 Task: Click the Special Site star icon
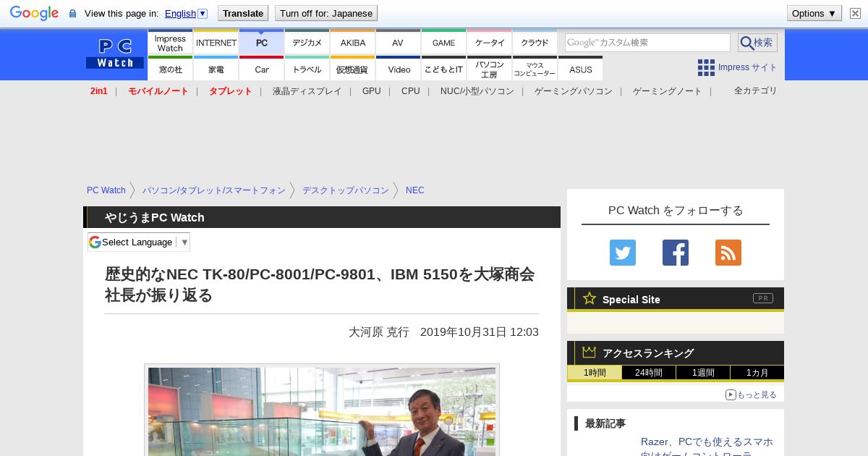click(590, 298)
